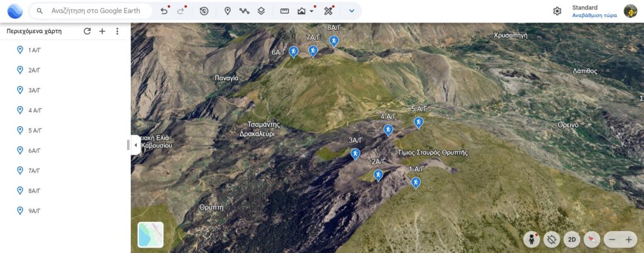Click the Ορεινό place label
The width and height of the screenshot is (644, 253).
pyautogui.click(x=568, y=125)
